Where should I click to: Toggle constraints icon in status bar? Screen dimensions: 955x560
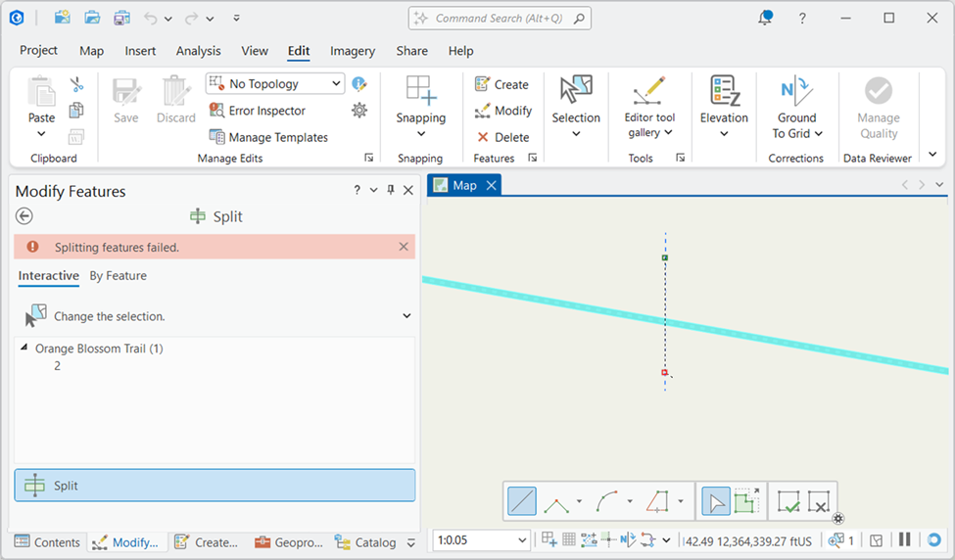tap(589, 539)
